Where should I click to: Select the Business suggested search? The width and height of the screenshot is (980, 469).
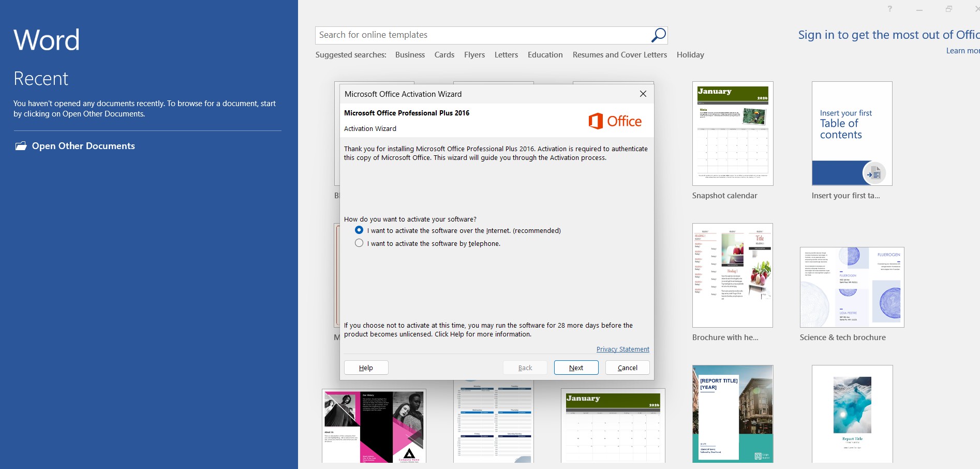point(410,54)
